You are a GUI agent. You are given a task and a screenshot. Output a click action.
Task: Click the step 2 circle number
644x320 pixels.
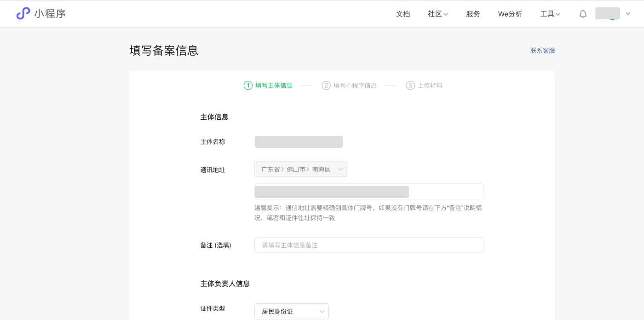pos(327,86)
